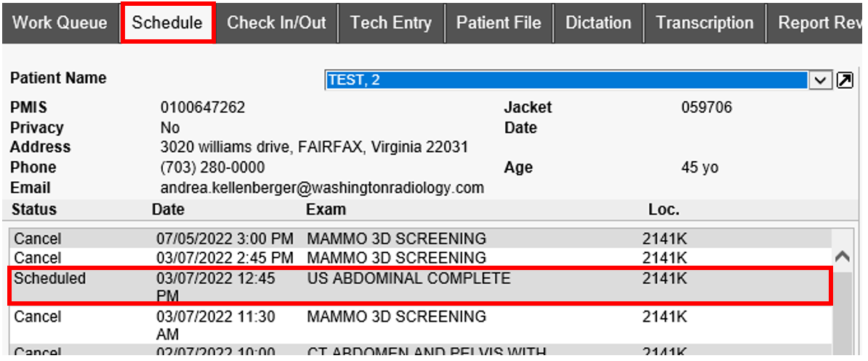Image resolution: width=868 pixels, height=361 pixels.
Task: Click the Status column header
Action: (x=34, y=210)
